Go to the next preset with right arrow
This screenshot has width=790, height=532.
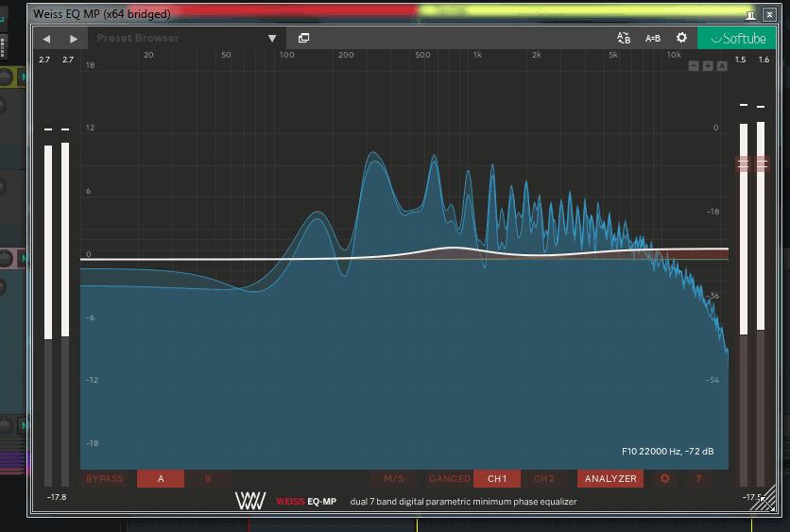pos(74,39)
